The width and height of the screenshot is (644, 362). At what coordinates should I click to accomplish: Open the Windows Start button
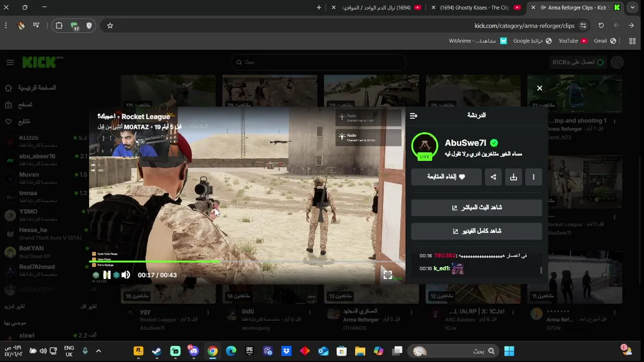pos(509,351)
